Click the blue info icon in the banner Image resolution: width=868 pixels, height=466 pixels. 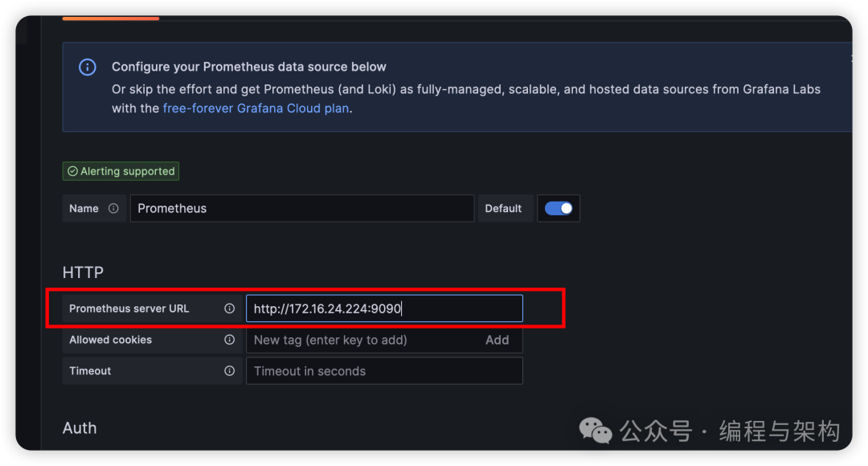pyautogui.click(x=88, y=67)
